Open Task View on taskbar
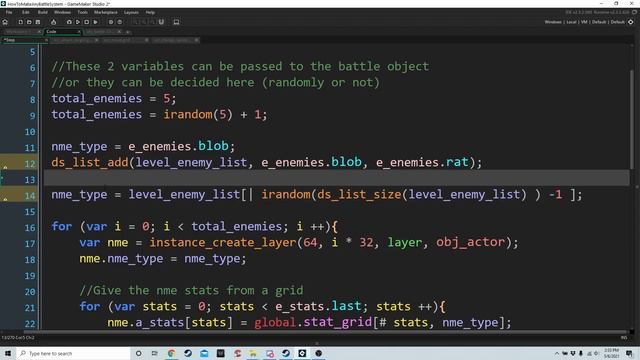The height and width of the screenshot is (360, 640). click(155, 353)
